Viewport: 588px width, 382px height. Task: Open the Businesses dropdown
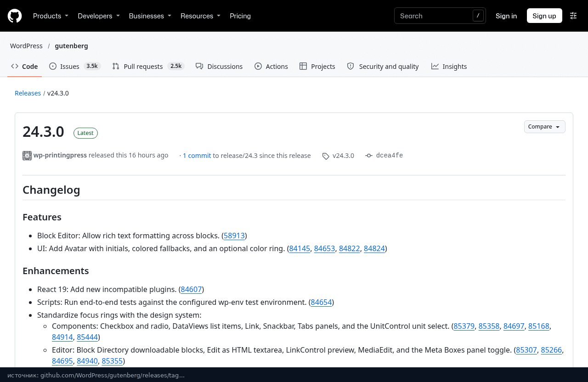[x=150, y=16]
